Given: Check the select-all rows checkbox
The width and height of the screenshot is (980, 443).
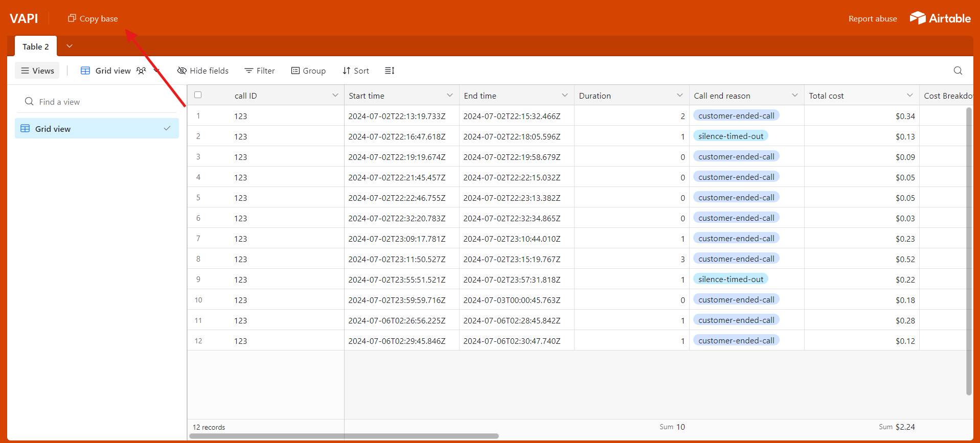Looking at the screenshot, I should click(x=198, y=95).
